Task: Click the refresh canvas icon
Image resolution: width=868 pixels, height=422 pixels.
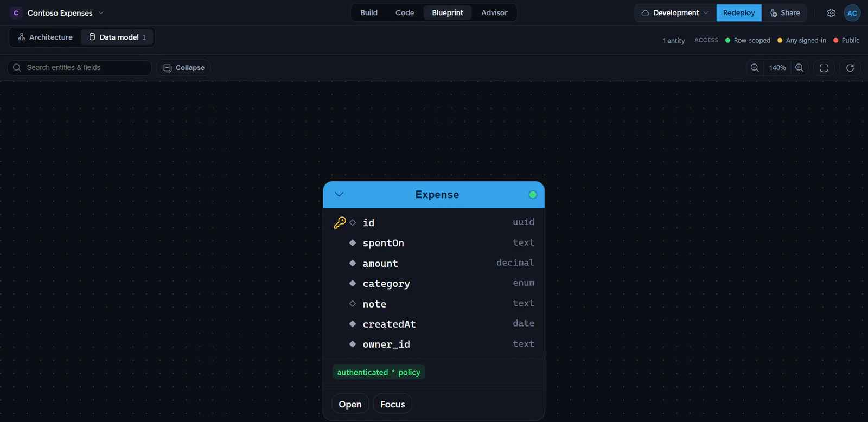Action: coord(850,68)
